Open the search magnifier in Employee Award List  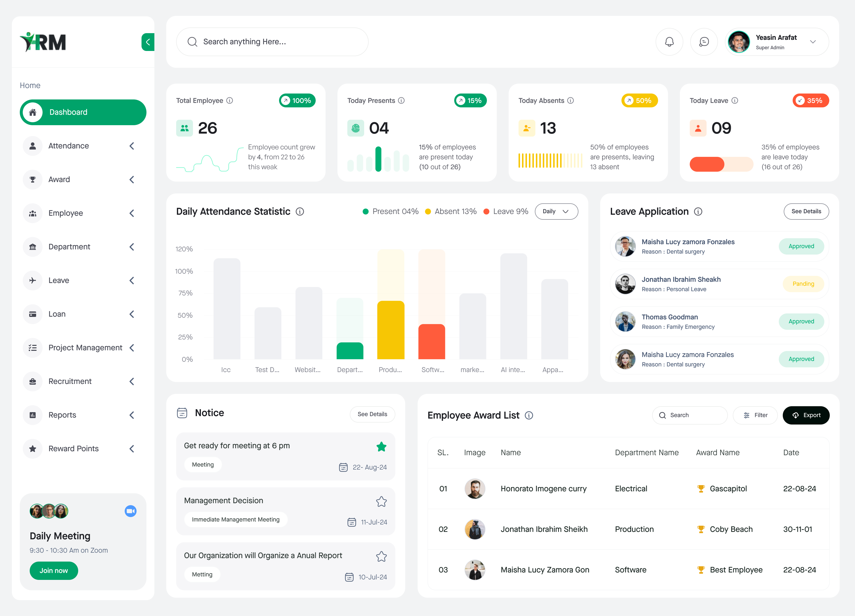663,415
